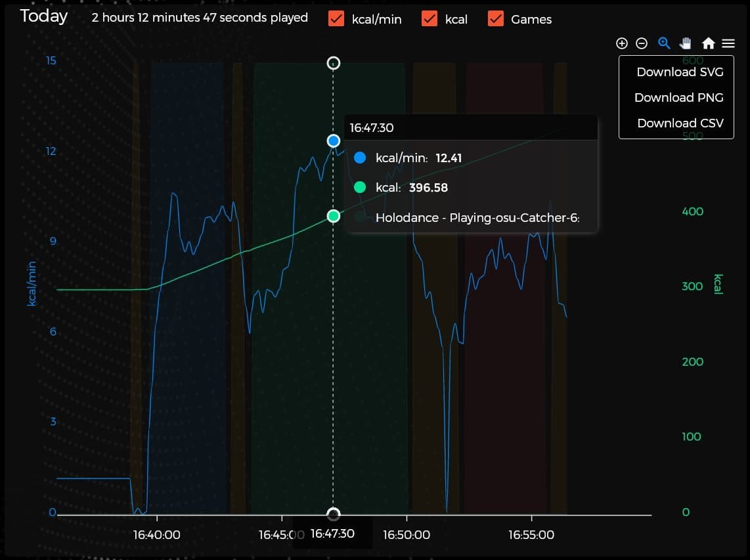750x560 pixels.
Task: Choose Download CSV from the menu
Action: point(680,123)
